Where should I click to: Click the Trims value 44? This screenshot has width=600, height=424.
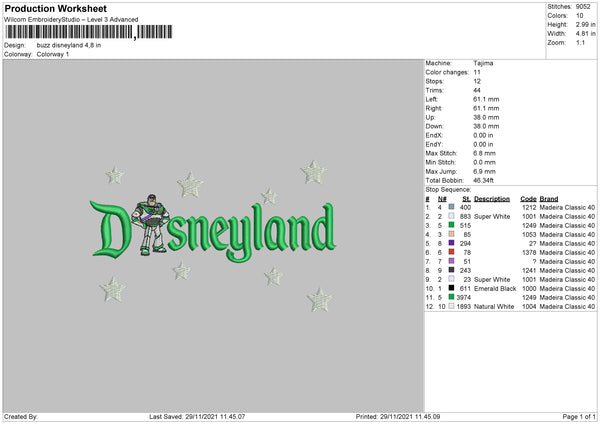click(477, 90)
